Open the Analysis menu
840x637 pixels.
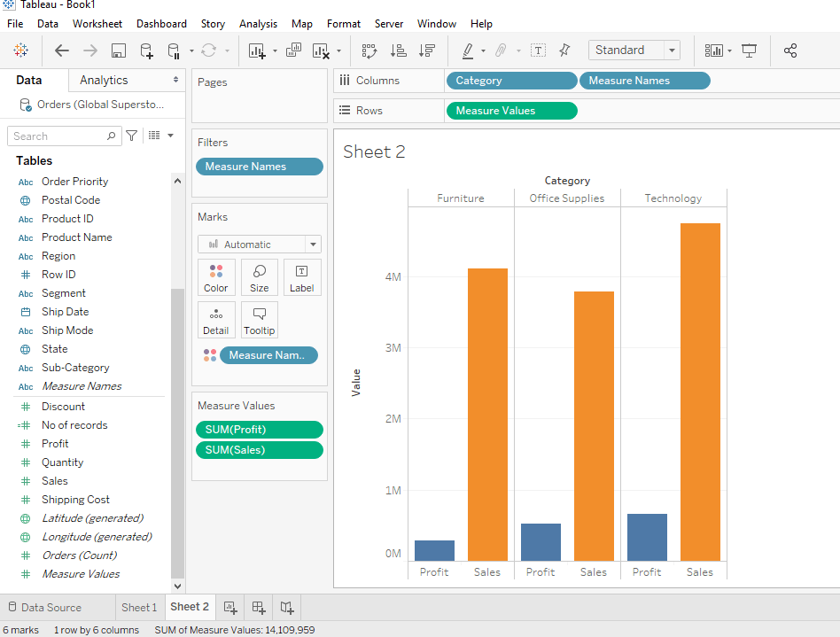tap(258, 24)
